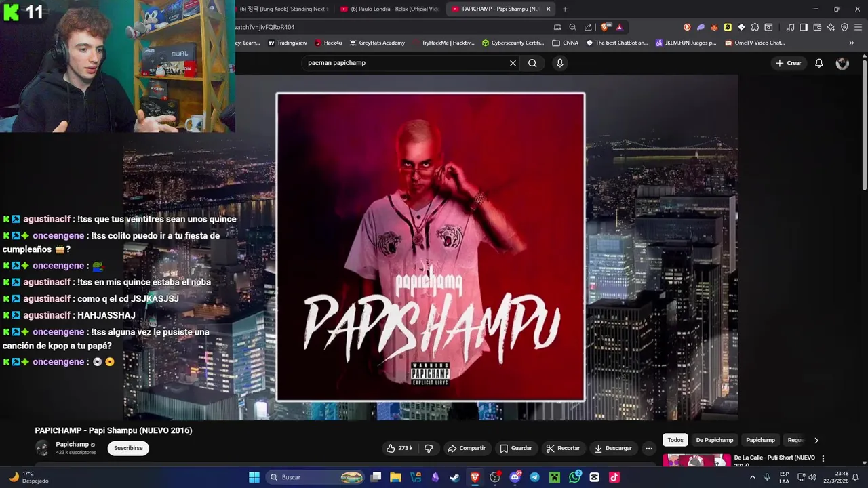868x488 pixels.
Task: Toggle the browser sidebar panel
Action: click(x=804, y=27)
